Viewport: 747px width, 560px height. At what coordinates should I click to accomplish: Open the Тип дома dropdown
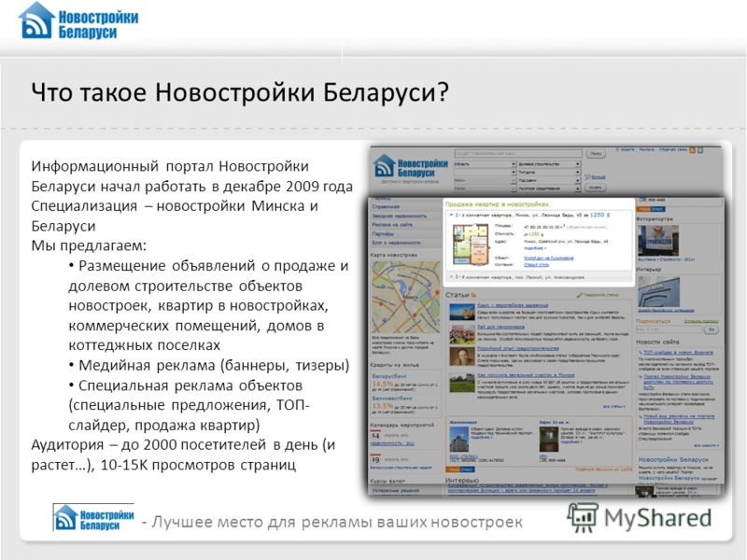[549, 173]
